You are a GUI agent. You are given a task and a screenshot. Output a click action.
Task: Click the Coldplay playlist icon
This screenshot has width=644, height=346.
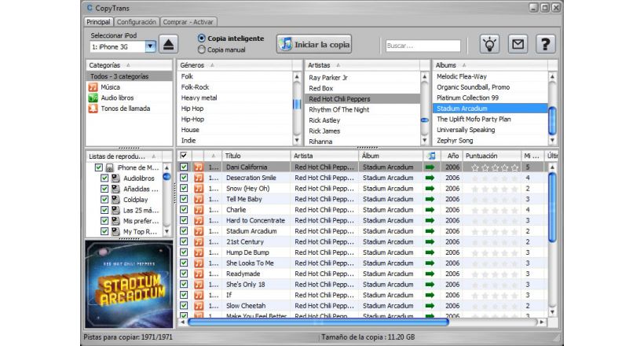(115, 200)
